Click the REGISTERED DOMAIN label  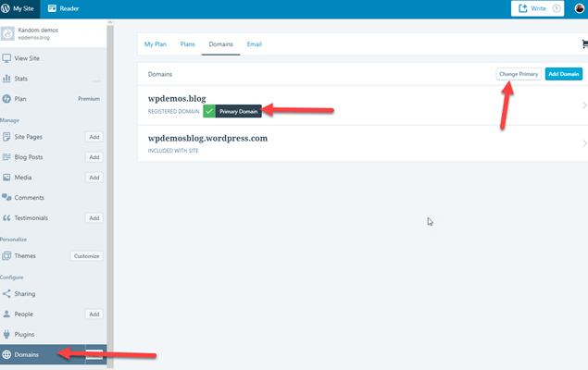173,112
